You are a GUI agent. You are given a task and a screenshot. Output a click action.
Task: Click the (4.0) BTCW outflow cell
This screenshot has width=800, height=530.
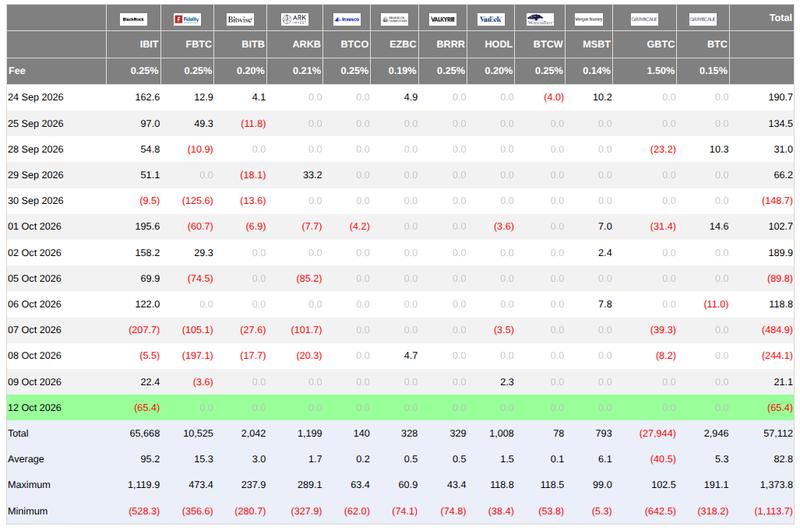point(554,97)
